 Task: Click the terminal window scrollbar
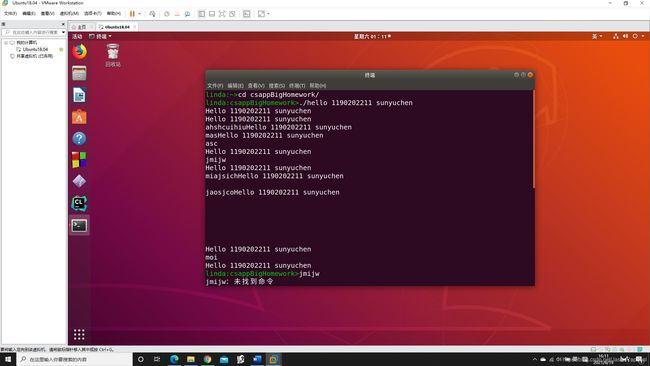534,139
